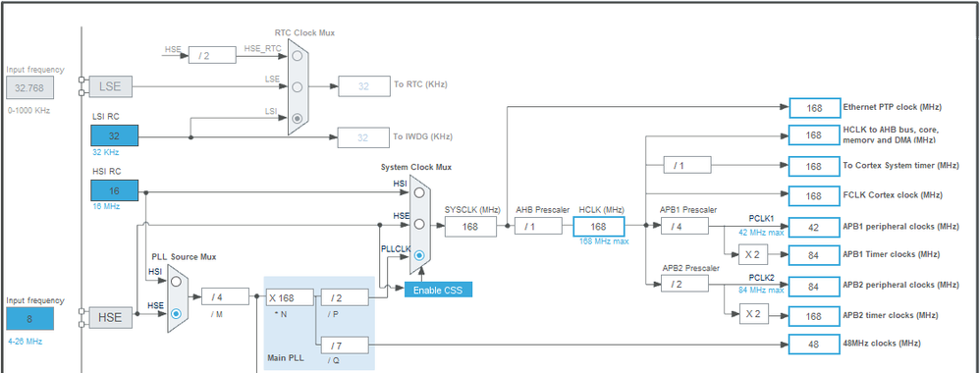
Task: Click the HCLK (MHz) 168 field
Action: pos(599,226)
